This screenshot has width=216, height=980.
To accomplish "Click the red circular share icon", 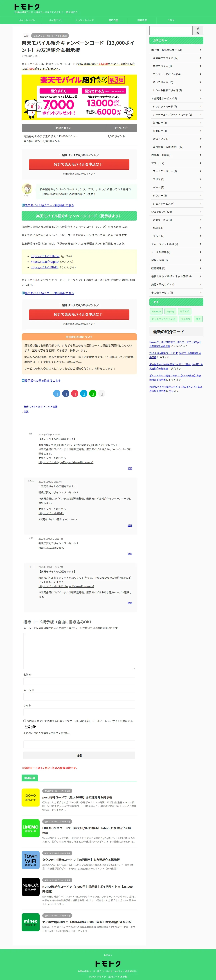I will [x=75, y=394].
